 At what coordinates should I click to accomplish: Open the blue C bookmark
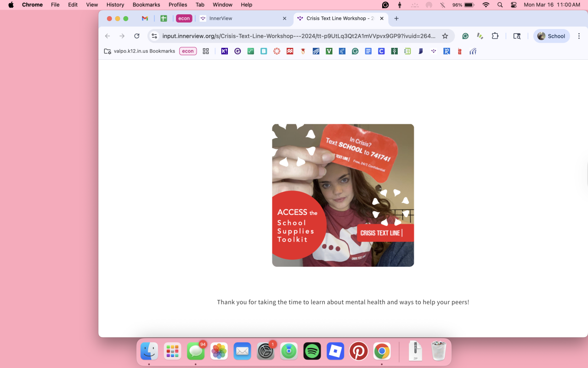click(381, 51)
